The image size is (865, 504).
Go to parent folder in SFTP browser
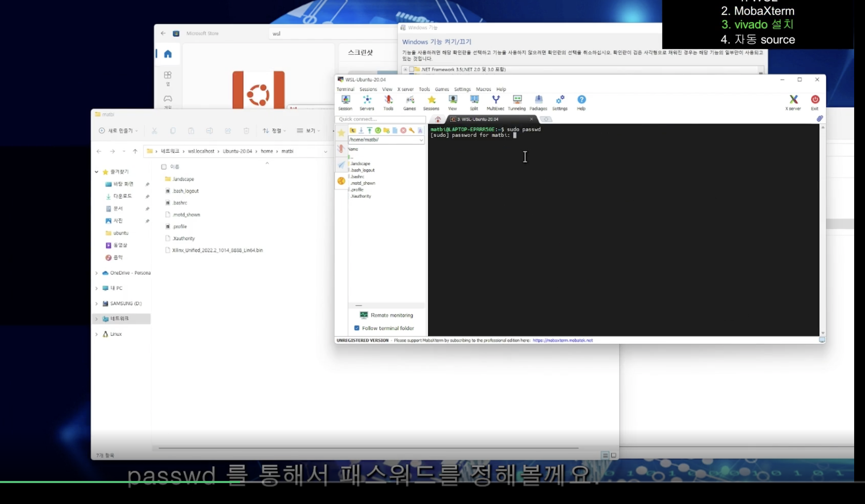353,130
